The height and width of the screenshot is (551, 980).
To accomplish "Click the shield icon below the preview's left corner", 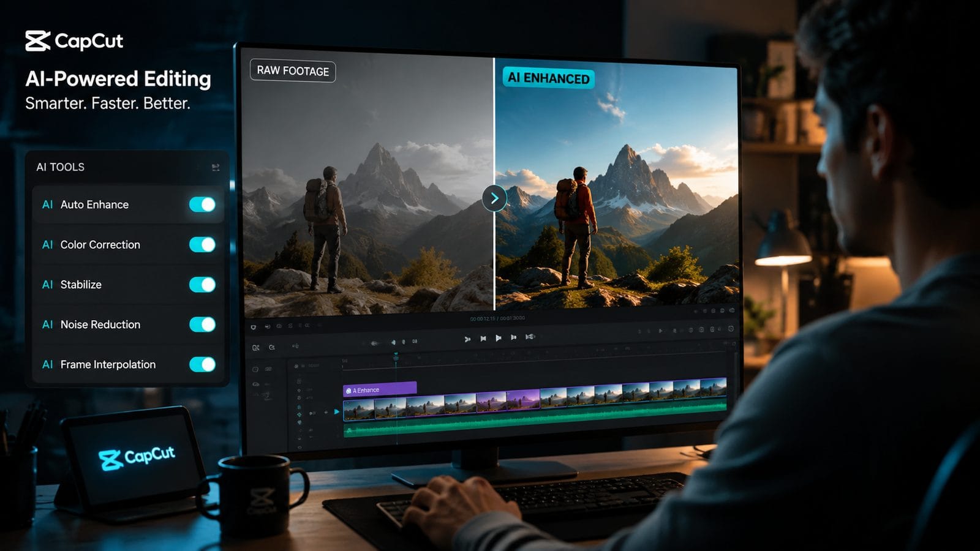I will point(254,328).
